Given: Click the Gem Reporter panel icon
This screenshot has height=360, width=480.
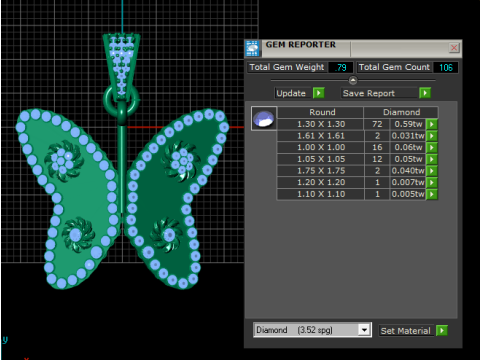Looking at the screenshot, I should (253, 49).
